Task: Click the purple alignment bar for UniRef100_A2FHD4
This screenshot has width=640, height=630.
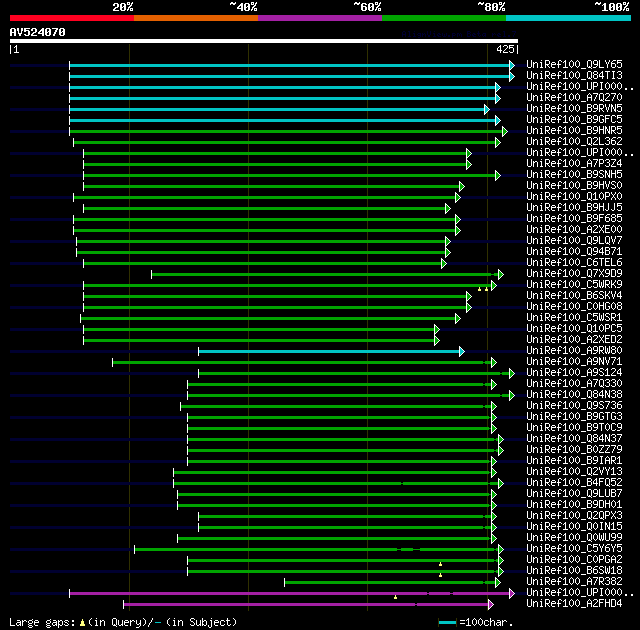Action: (x=307, y=604)
